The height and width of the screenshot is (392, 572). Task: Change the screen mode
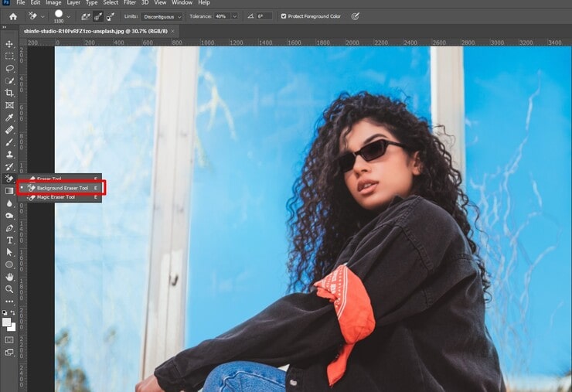tap(9, 353)
